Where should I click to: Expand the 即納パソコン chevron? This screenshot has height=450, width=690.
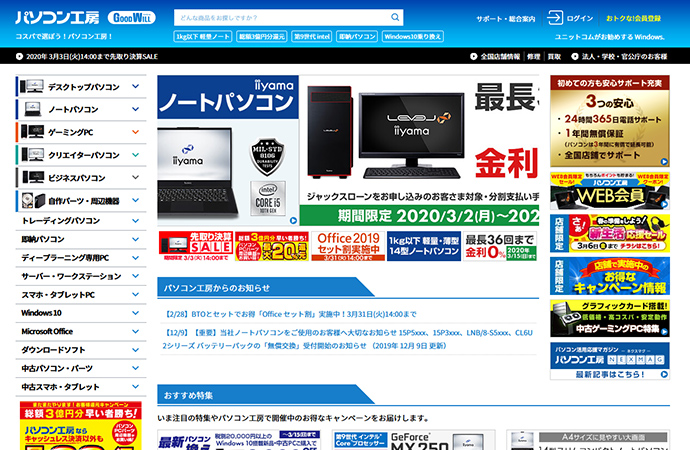click(x=136, y=239)
